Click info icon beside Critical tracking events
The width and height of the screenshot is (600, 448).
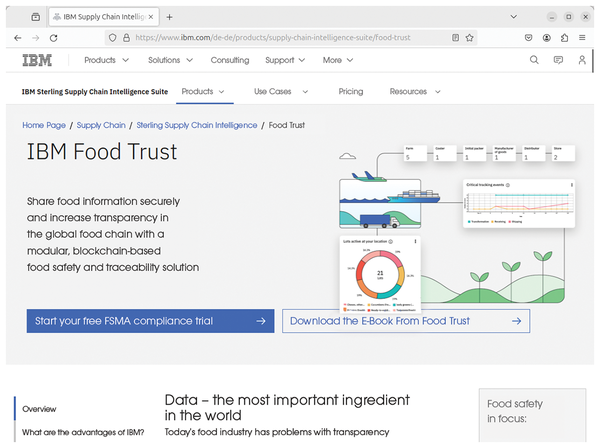tap(508, 185)
